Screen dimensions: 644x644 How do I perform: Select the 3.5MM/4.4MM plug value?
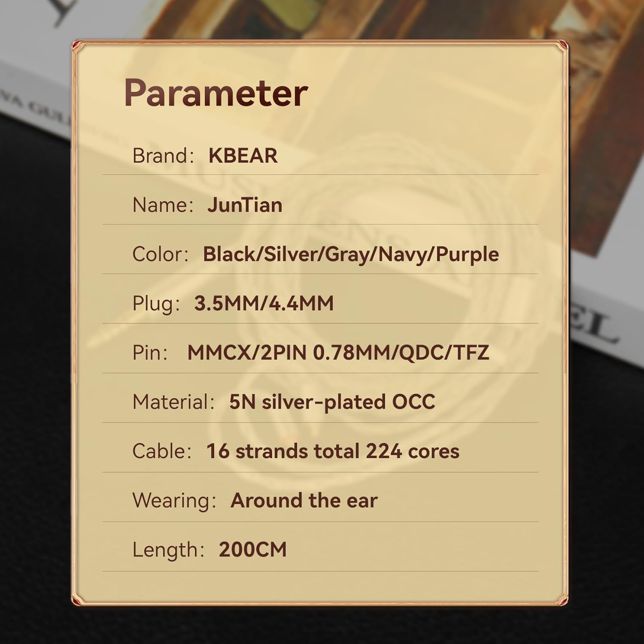point(264,304)
